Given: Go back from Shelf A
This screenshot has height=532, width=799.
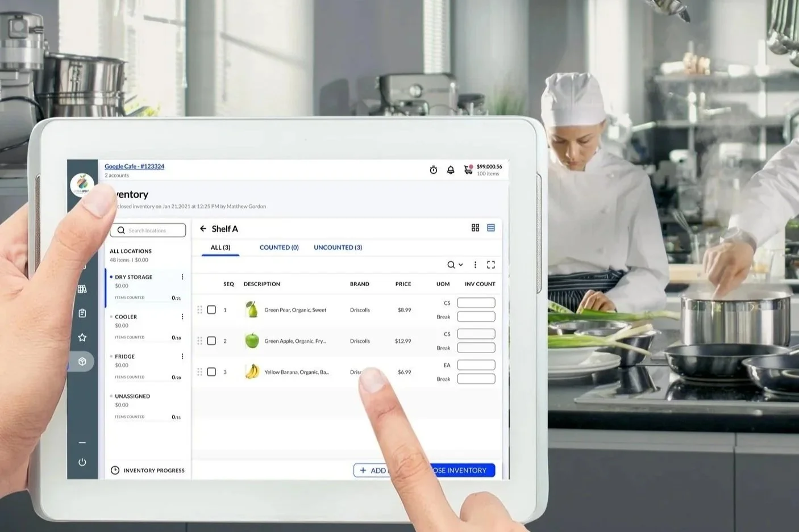Looking at the screenshot, I should 203,228.
